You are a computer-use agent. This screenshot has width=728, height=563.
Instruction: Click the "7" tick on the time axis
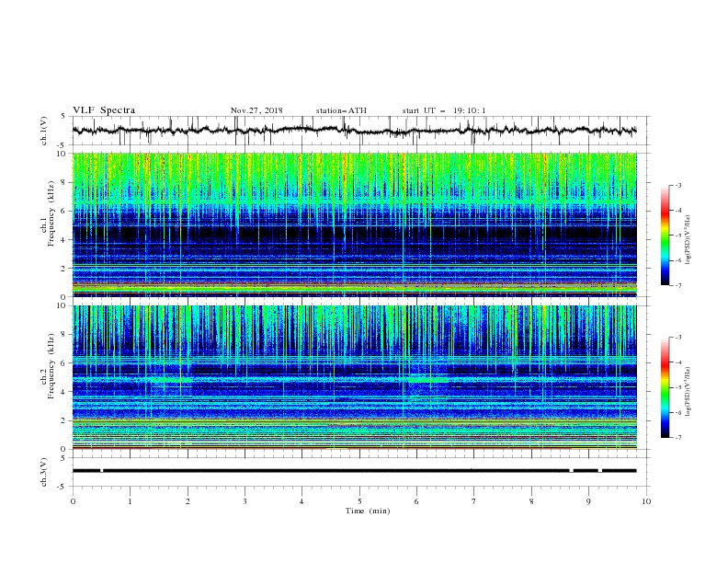474,501
